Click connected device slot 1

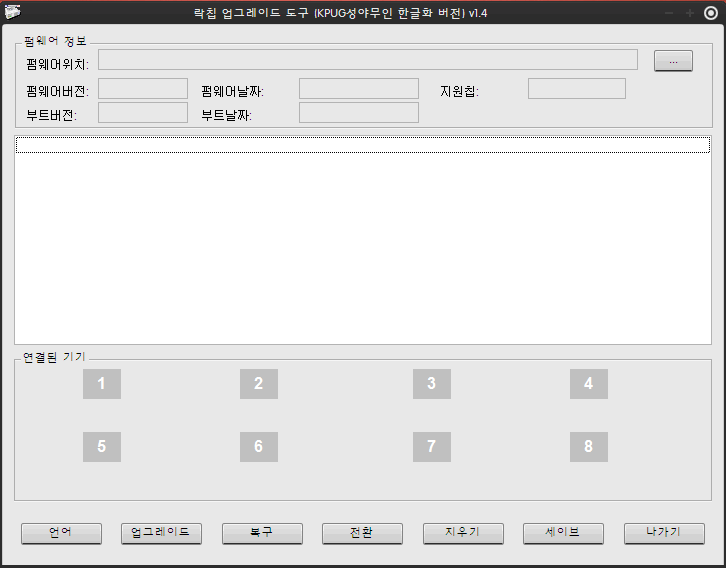click(102, 384)
